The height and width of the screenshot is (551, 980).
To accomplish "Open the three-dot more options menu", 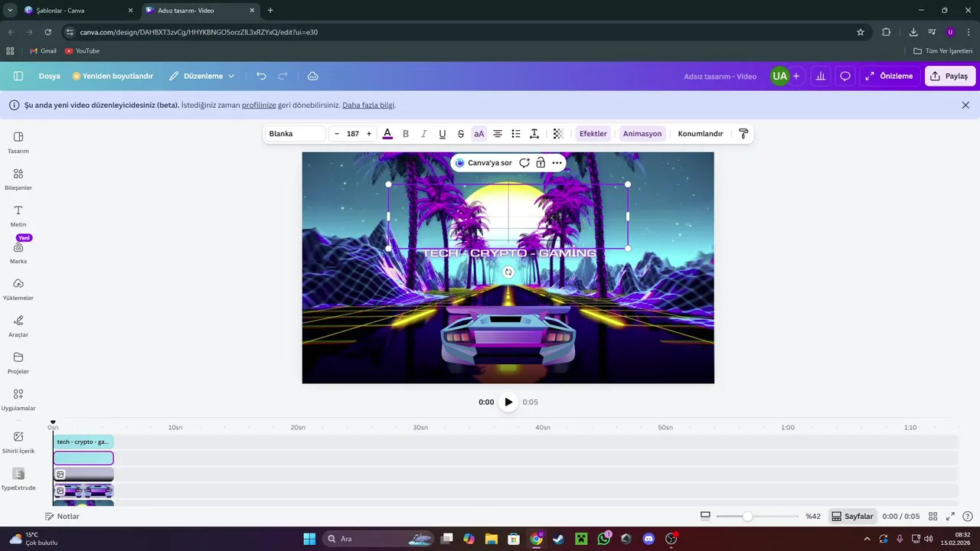I will click(557, 163).
